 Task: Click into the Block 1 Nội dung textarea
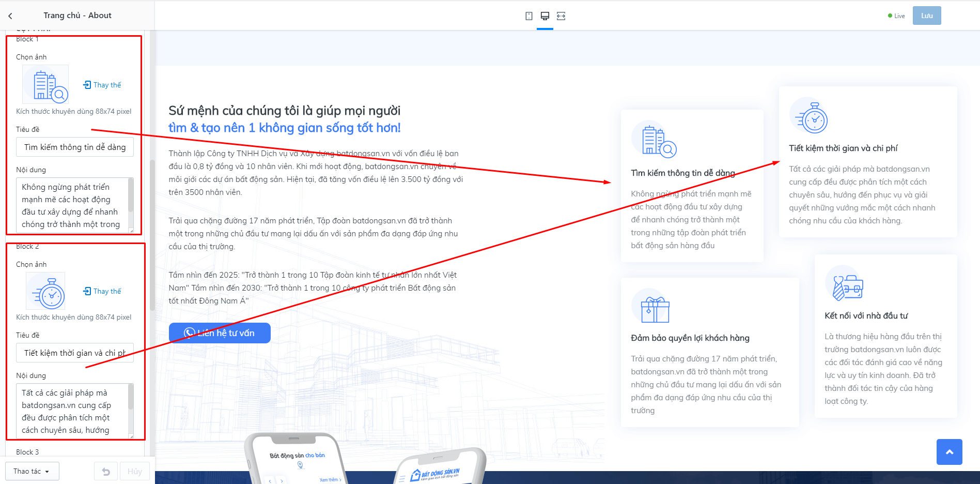(72, 205)
